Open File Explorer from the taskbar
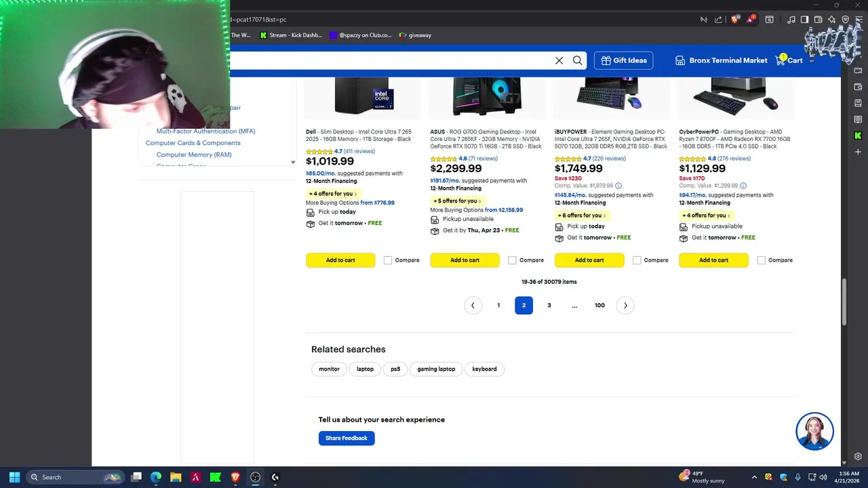 click(176, 477)
